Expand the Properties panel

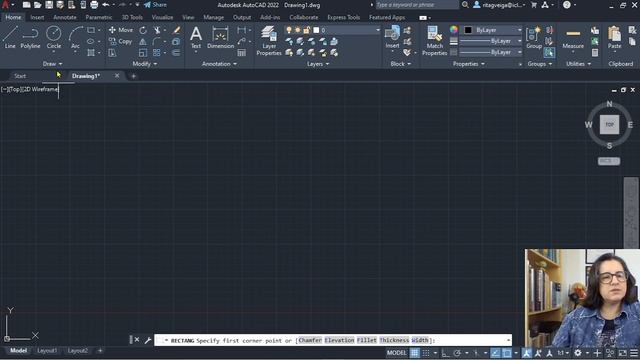(468, 64)
